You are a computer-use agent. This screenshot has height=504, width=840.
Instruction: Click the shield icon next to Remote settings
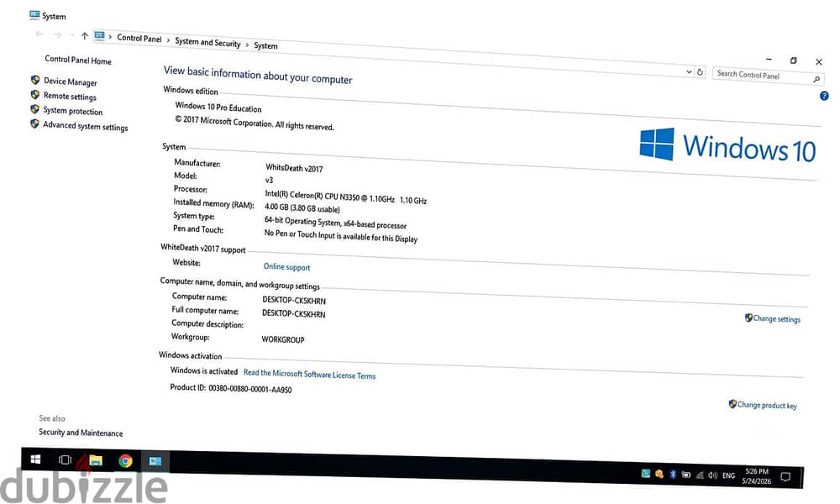point(34,94)
